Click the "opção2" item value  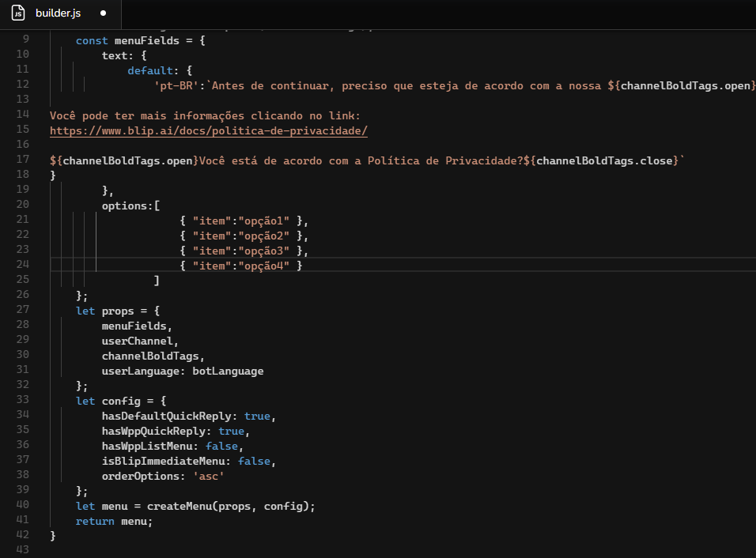(x=264, y=236)
